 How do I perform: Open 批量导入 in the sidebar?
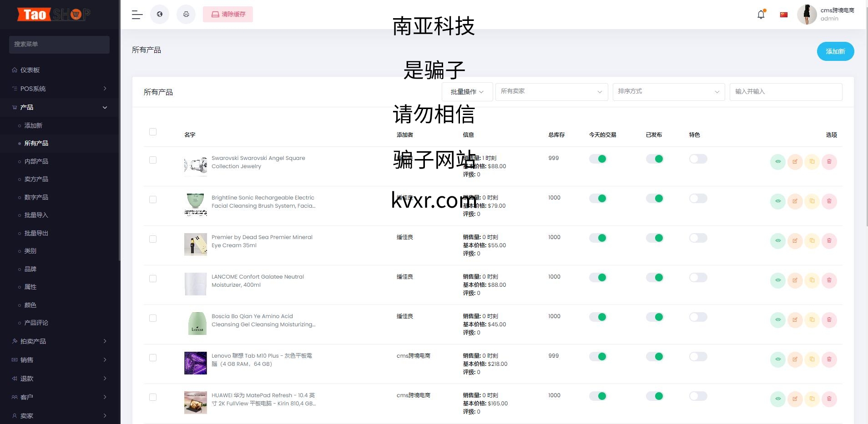(x=59, y=215)
